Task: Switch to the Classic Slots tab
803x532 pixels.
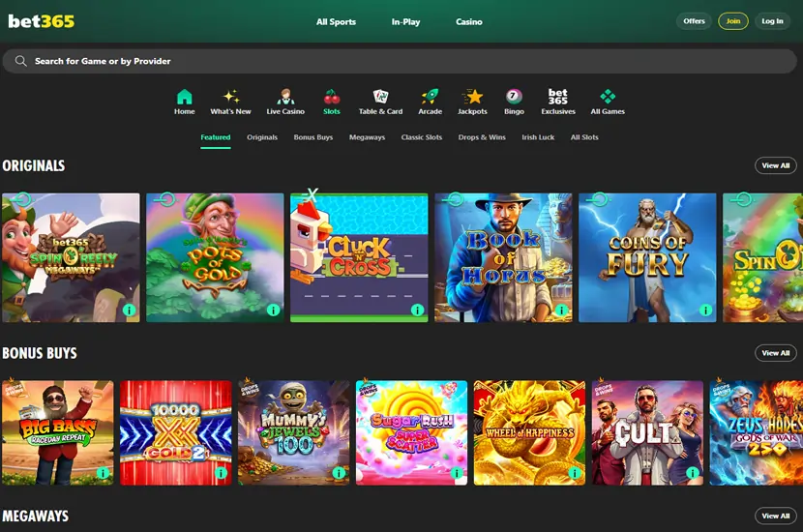Action: point(422,137)
